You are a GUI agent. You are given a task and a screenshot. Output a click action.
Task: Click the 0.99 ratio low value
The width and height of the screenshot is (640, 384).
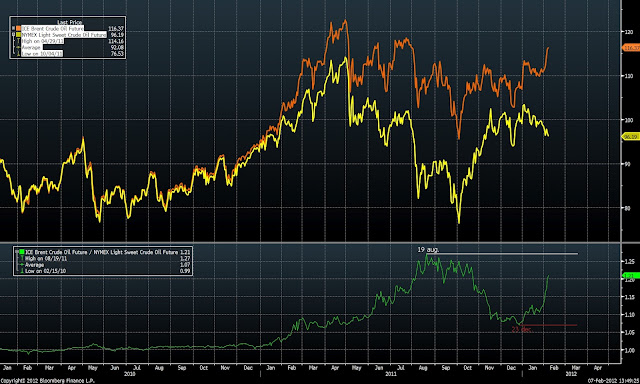pos(185,271)
